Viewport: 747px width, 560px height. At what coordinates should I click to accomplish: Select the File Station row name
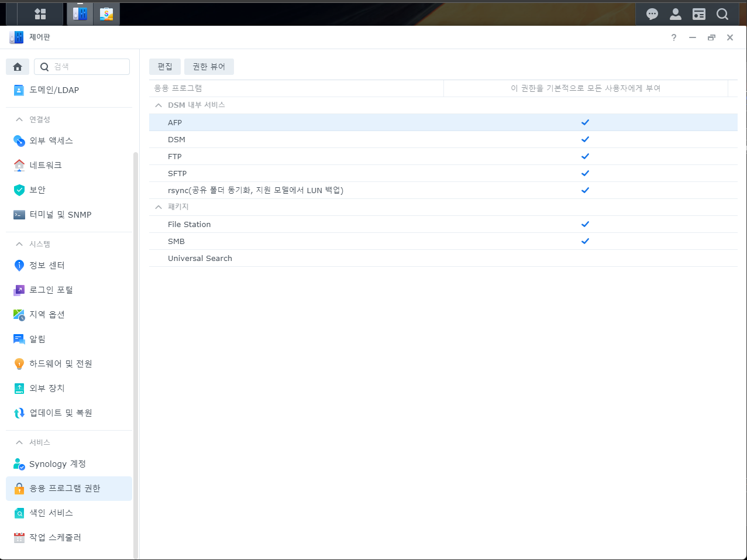(x=190, y=224)
